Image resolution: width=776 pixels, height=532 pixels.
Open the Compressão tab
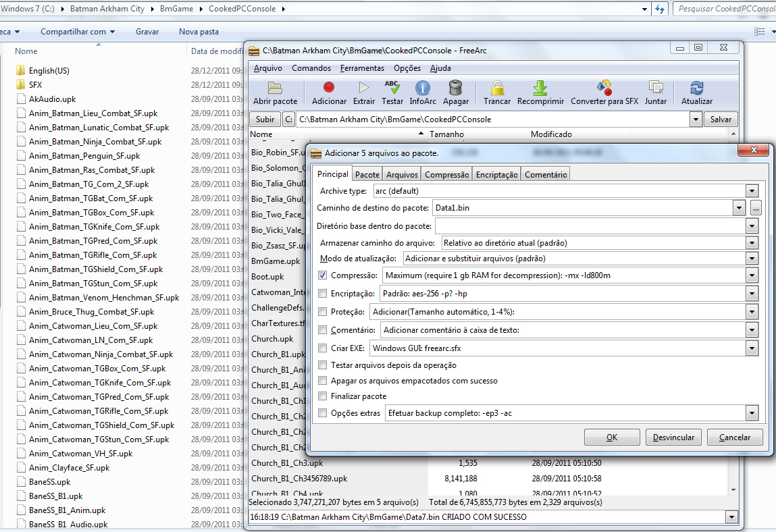tap(446, 175)
